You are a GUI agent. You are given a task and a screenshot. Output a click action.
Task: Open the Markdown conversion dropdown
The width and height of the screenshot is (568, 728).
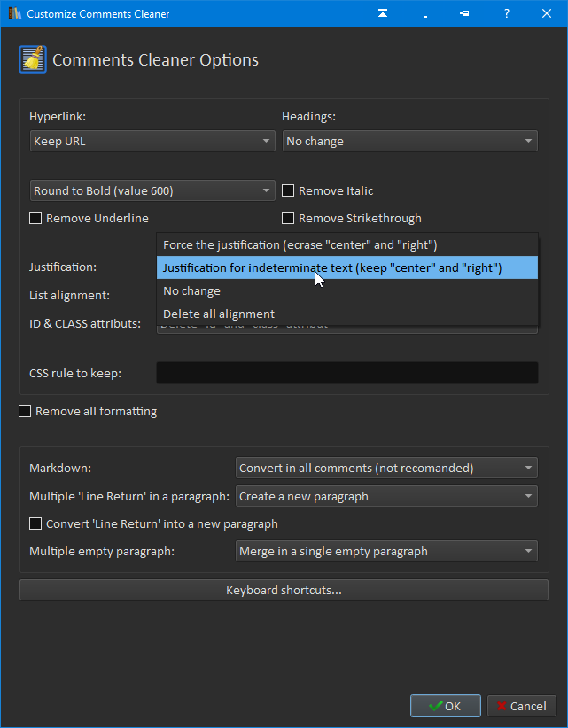386,468
